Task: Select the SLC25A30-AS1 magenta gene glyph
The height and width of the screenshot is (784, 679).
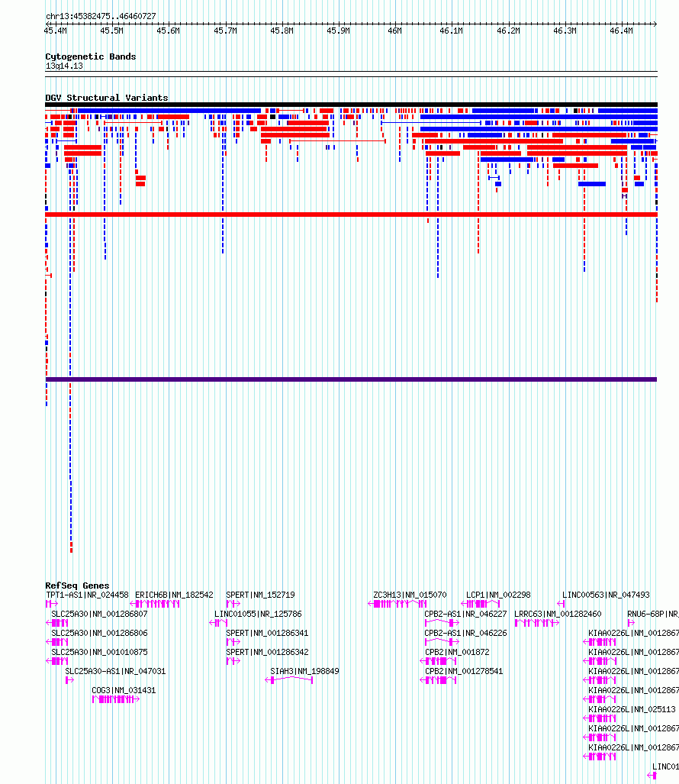Action: (69, 680)
